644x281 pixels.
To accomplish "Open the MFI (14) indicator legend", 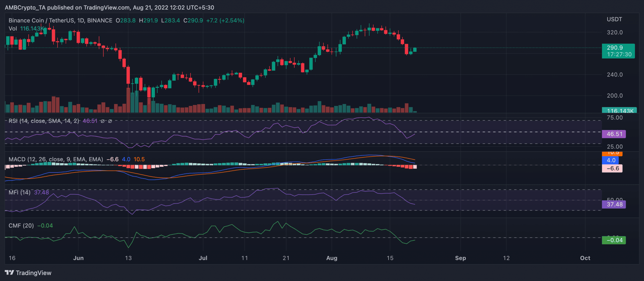I will click(x=19, y=192).
